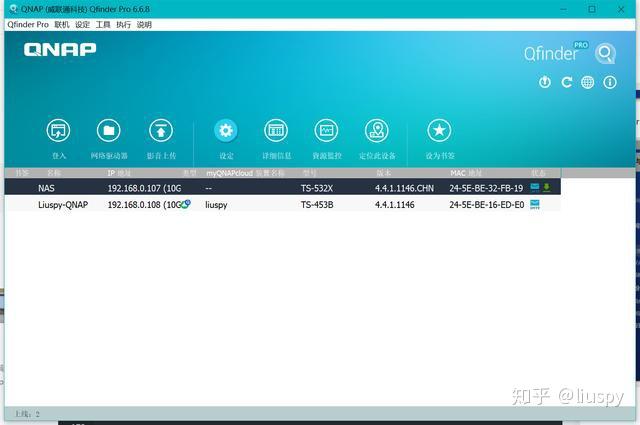Screen dimensions: 640x425
Task: Open the 工具 menu
Action: [103, 24]
